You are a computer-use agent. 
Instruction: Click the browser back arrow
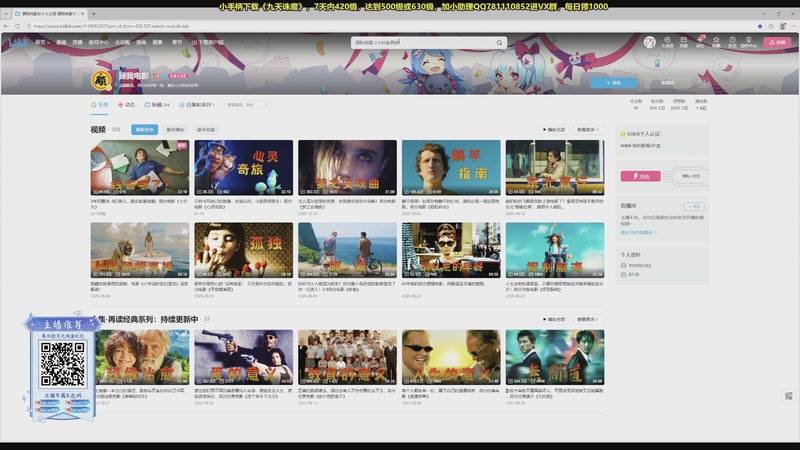[8, 26]
